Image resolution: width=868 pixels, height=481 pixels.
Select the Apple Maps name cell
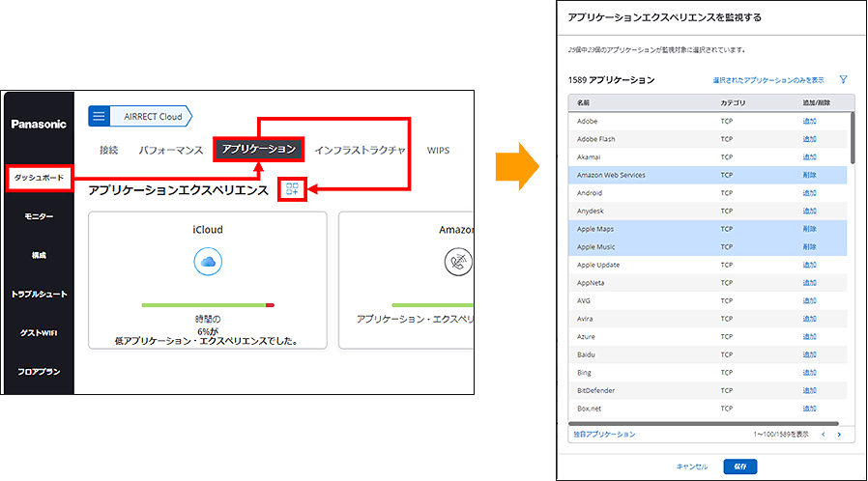tap(595, 229)
